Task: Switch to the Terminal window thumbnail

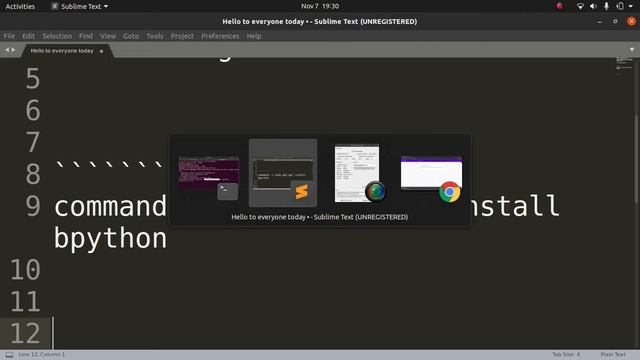Action: (x=209, y=172)
